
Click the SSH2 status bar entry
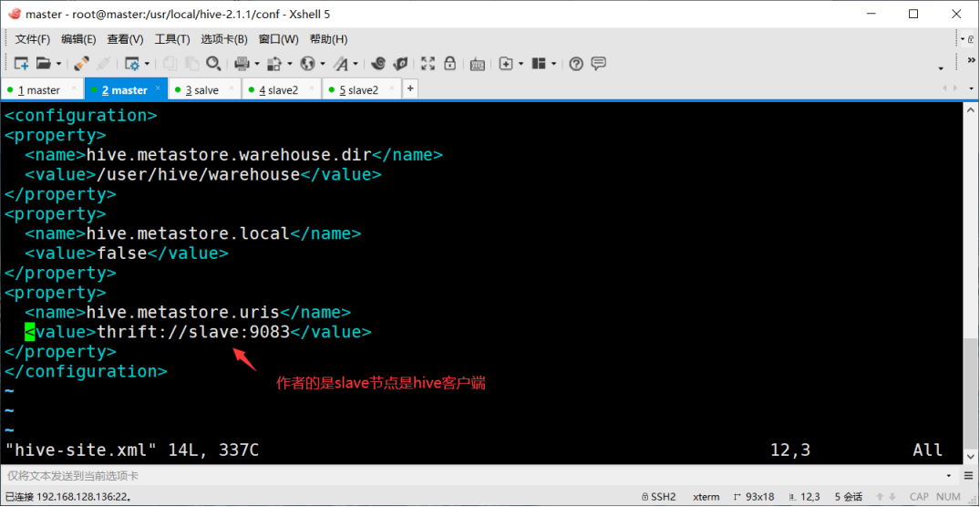[x=658, y=497]
